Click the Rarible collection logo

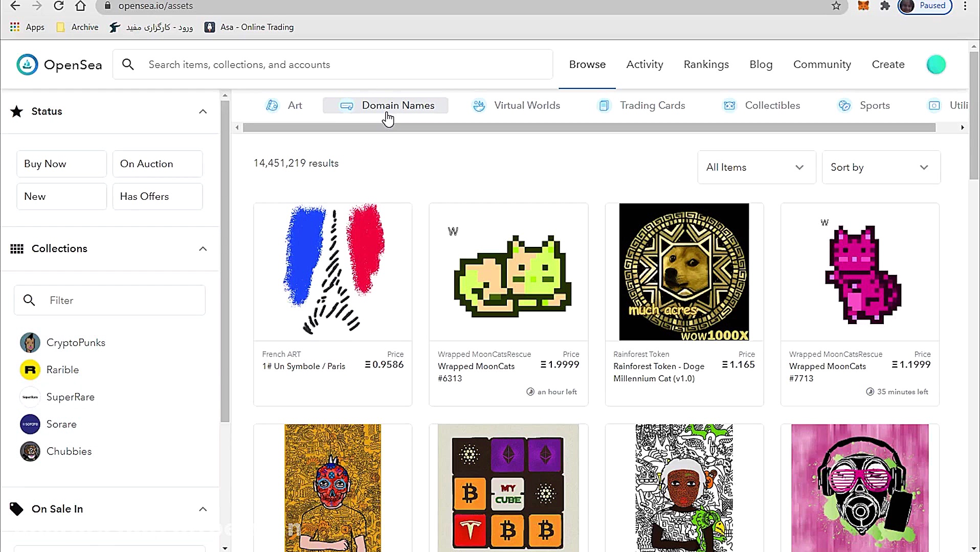click(x=30, y=370)
